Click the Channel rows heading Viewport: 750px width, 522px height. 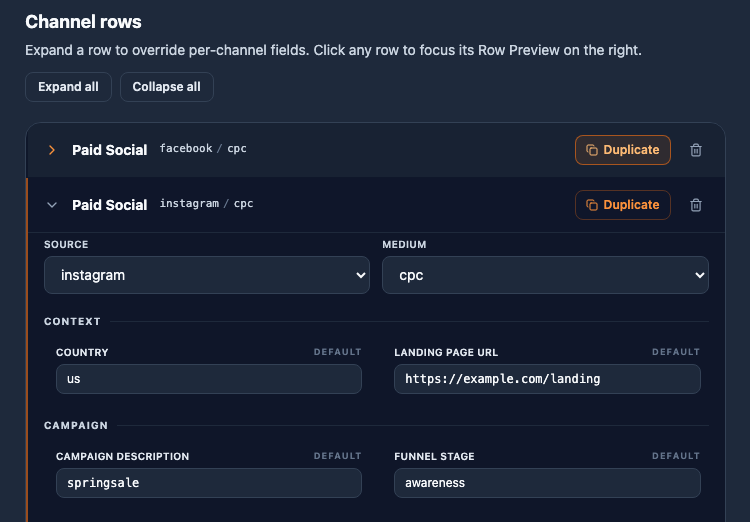[x=83, y=22]
